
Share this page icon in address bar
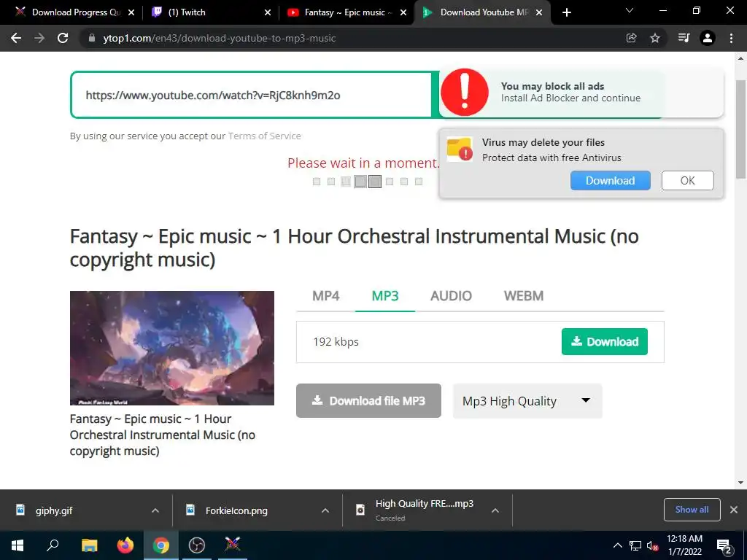pyautogui.click(x=631, y=38)
